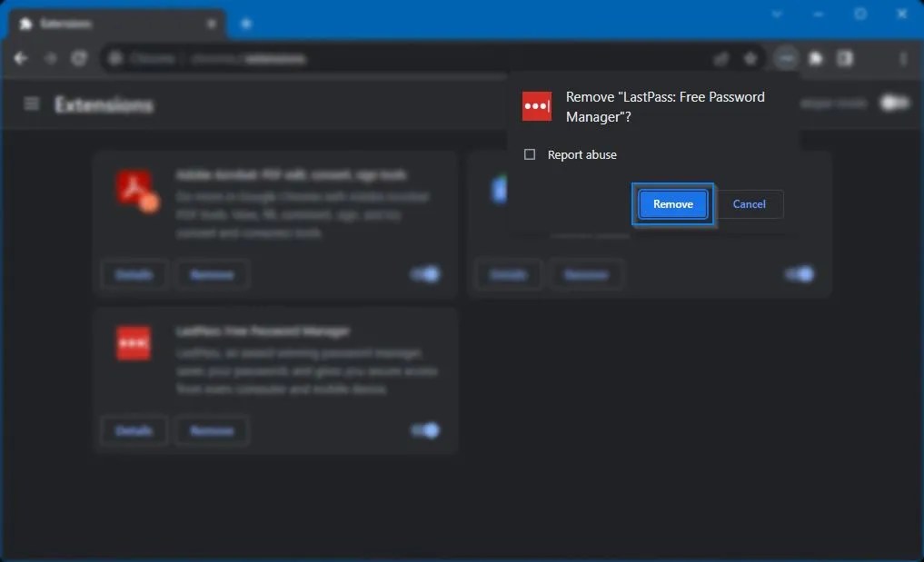Click Cancel to keep LastPass installed

750,203
